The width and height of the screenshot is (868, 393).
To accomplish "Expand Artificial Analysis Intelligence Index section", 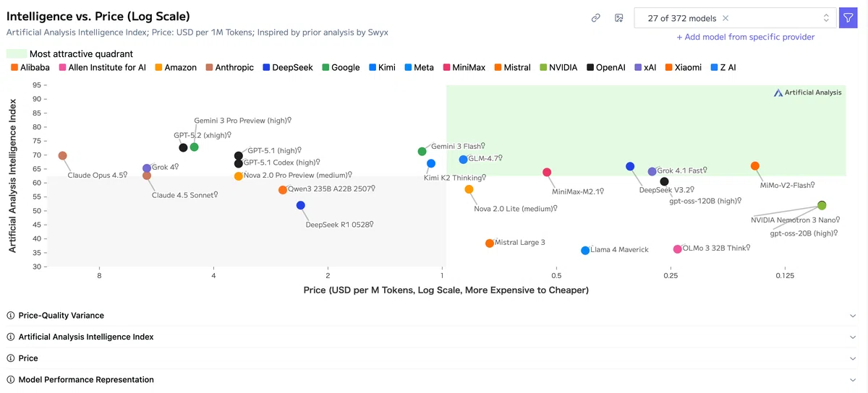I will 853,337.
